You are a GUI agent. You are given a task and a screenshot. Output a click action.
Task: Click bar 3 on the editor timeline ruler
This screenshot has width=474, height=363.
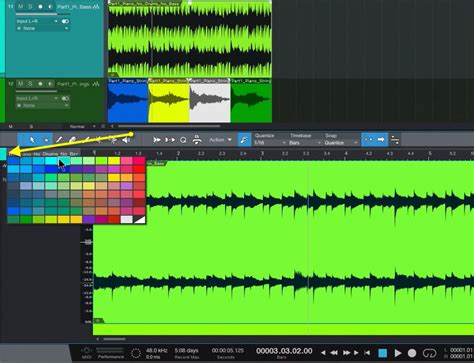262,153
